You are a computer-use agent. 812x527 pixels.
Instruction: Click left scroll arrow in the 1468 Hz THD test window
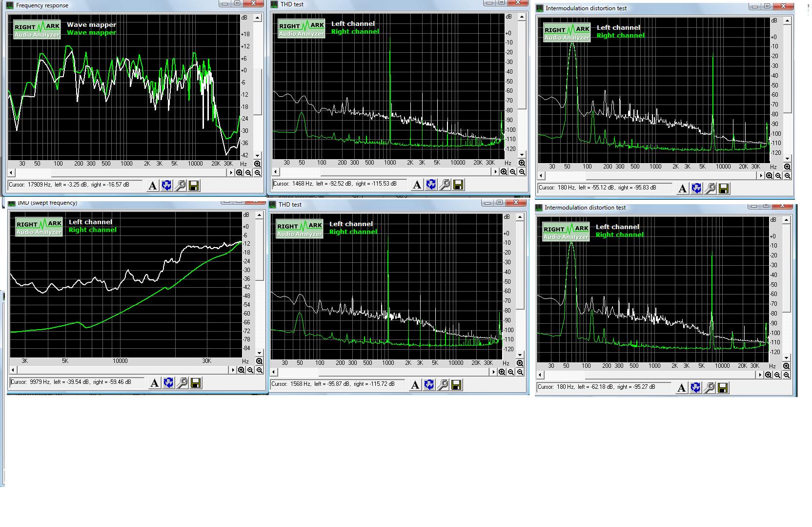pyautogui.click(x=276, y=171)
